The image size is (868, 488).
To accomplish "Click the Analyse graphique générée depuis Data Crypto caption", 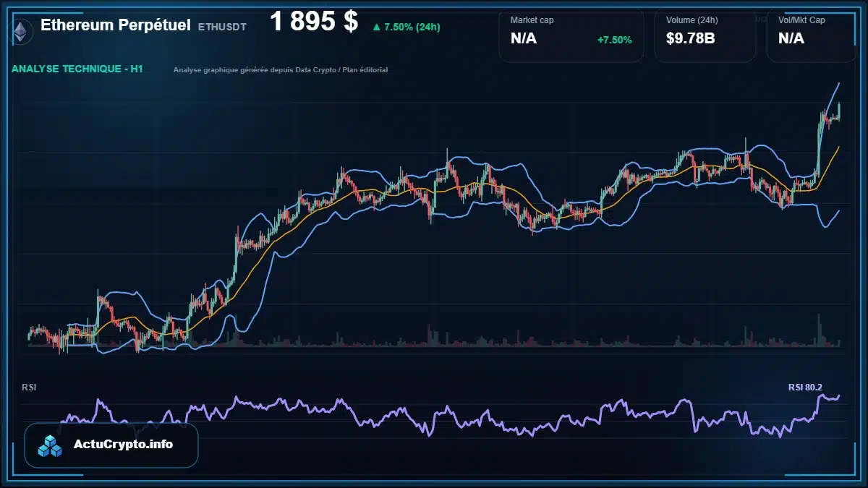I will point(281,70).
